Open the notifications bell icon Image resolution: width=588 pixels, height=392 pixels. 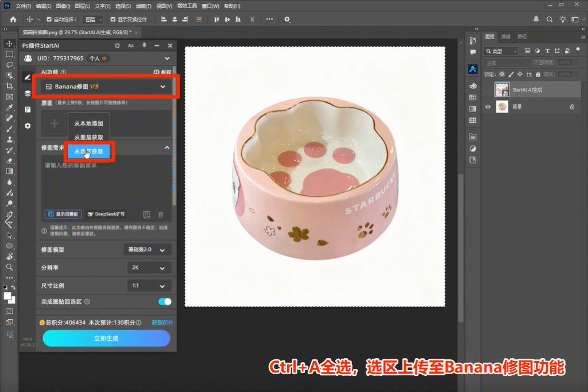coord(536,19)
